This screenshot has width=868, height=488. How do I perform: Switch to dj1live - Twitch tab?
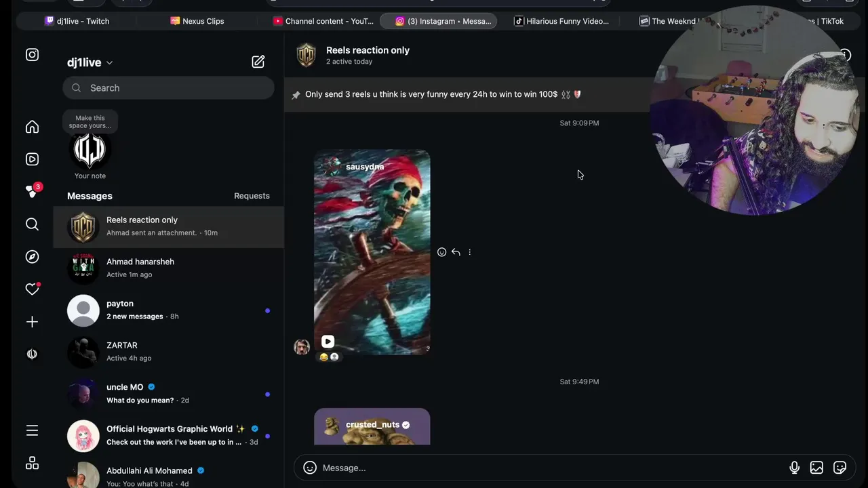77,21
